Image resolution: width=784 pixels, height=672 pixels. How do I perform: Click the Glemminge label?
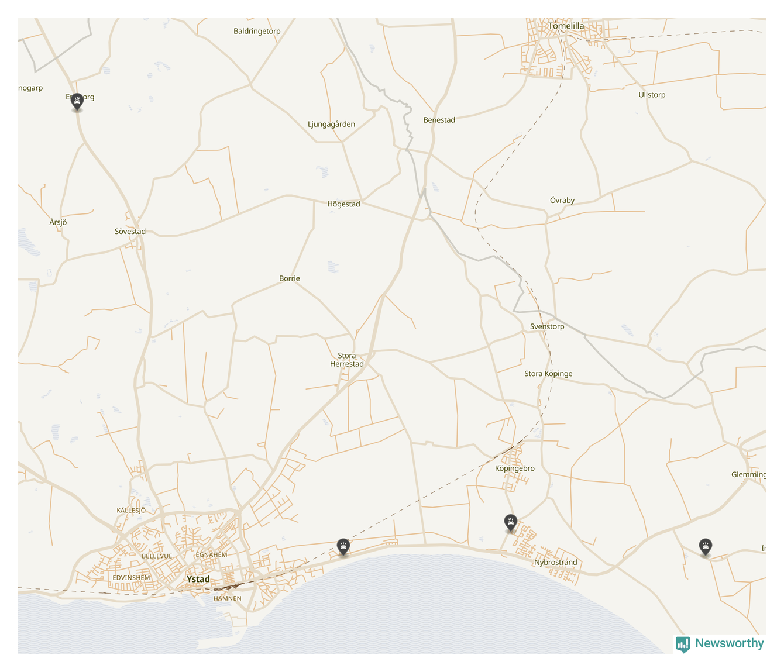[x=749, y=475]
